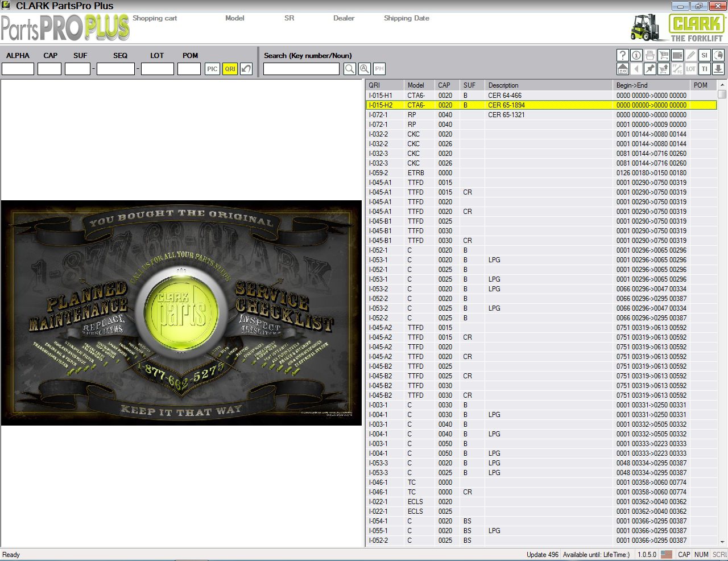Viewport: 728px width, 561px height.
Task: Click the CLARK The Forklift logo
Action: (x=678, y=27)
